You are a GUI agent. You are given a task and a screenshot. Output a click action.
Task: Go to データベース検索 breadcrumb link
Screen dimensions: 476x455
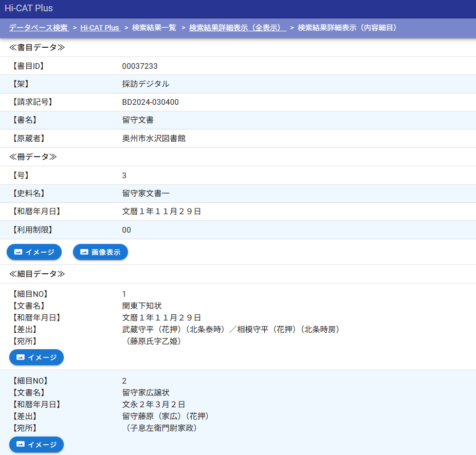[x=39, y=28]
